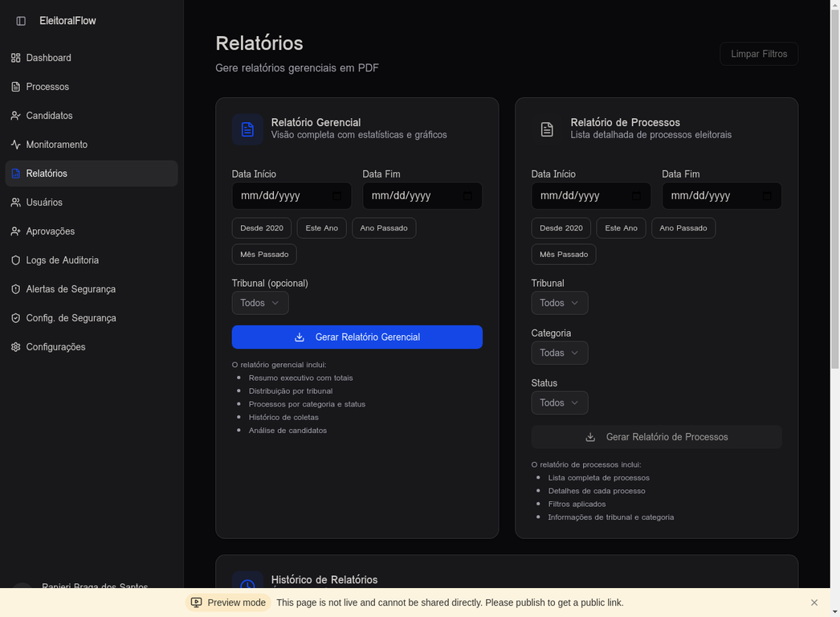Click the Relatório Gerencial document icon
The width and height of the screenshot is (840, 617).
[x=247, y=129]
